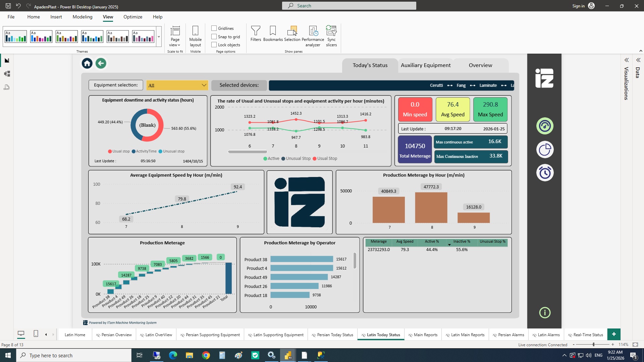
Task: Click the clock icon in dark sidebar
Action: [x=545, y=173]
